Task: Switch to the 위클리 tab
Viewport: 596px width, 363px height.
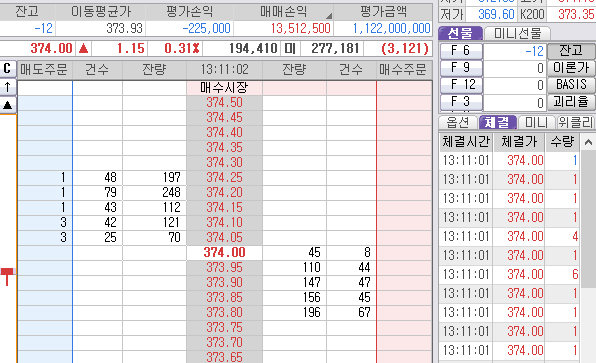Action: pyautogui.click(x=575, y=122)
